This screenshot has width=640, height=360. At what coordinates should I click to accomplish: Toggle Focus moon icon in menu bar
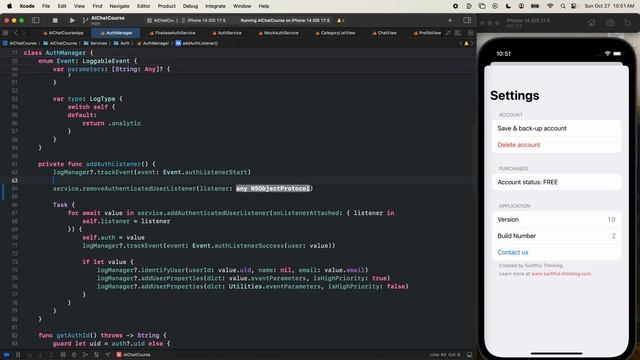(508, 6)
